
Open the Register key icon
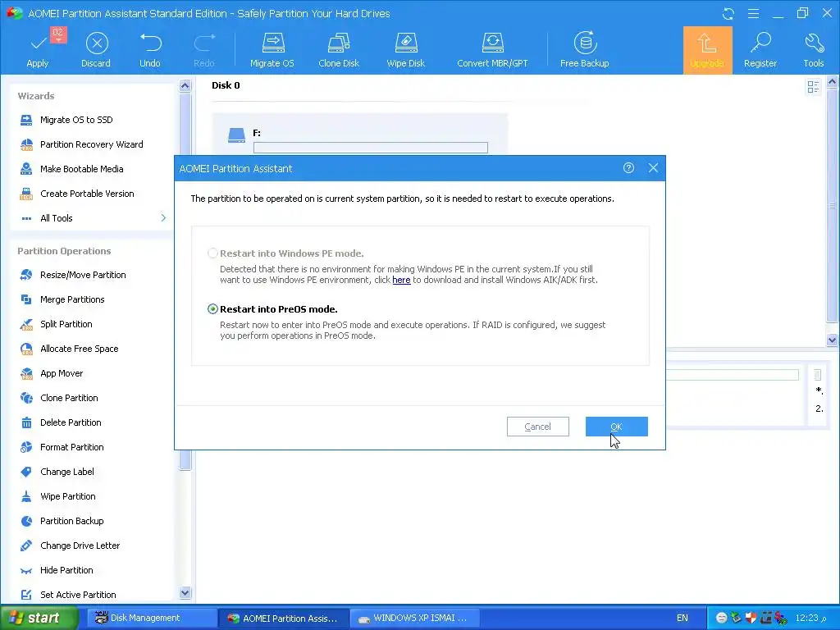click(x=760, y=49)
